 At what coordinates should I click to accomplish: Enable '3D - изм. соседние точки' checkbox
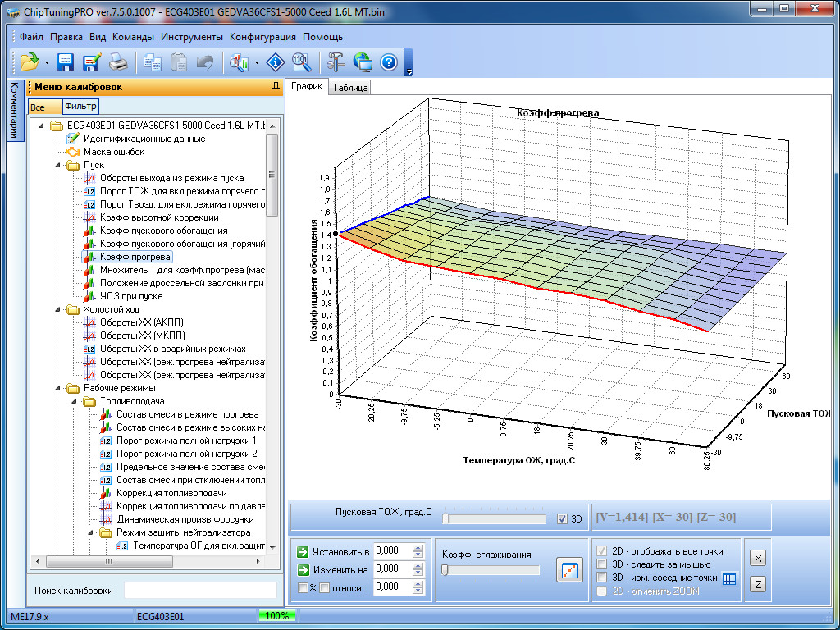[x=603, y=577]
